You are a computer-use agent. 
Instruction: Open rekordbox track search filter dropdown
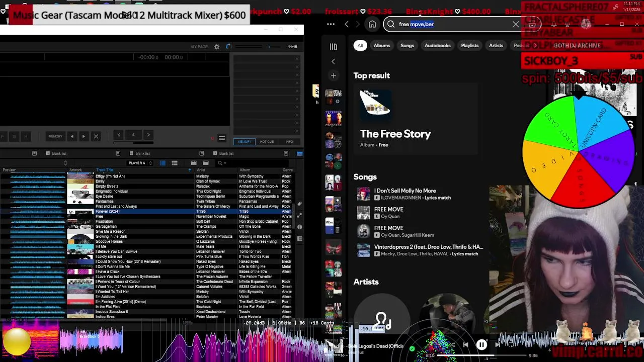tap(221, 163)
